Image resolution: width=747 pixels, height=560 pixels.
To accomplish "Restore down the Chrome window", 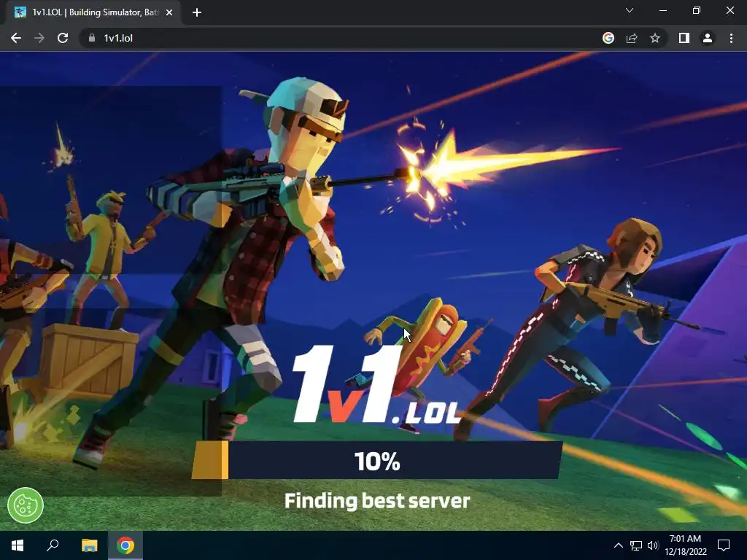I will (x=697, y=10).
